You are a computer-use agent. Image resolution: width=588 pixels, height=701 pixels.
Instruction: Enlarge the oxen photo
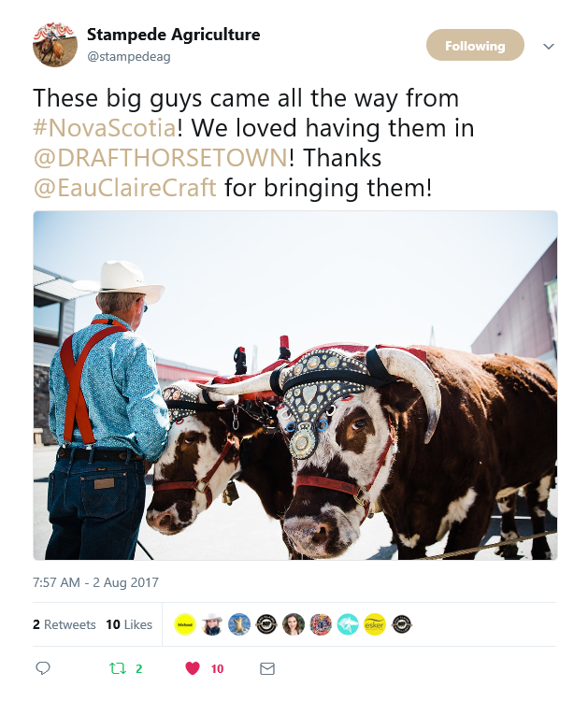click(x=295, y=385)
